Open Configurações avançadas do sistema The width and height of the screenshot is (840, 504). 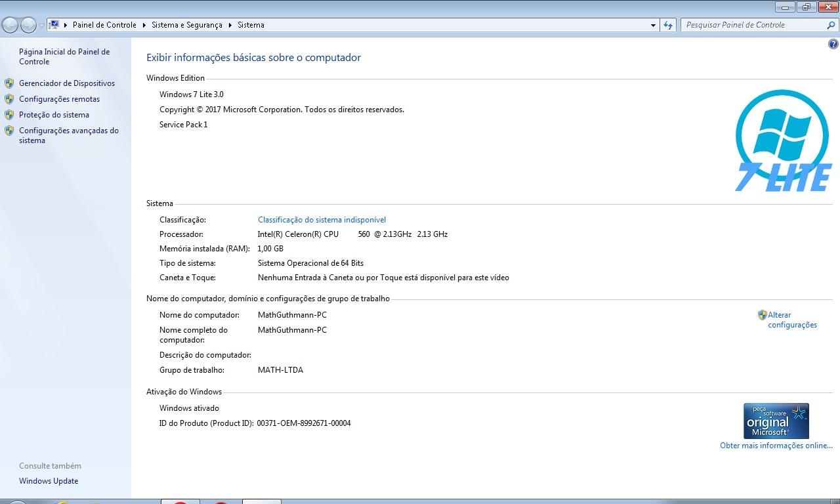coord(69,135)
